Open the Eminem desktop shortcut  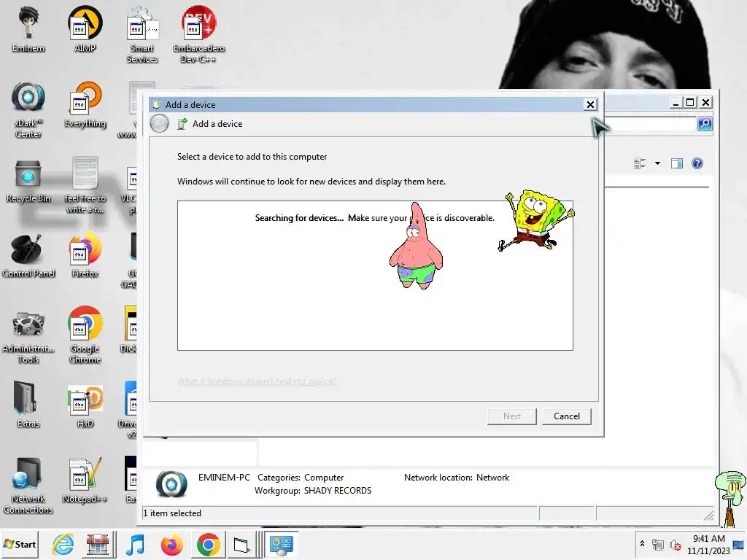coord(28,29)
